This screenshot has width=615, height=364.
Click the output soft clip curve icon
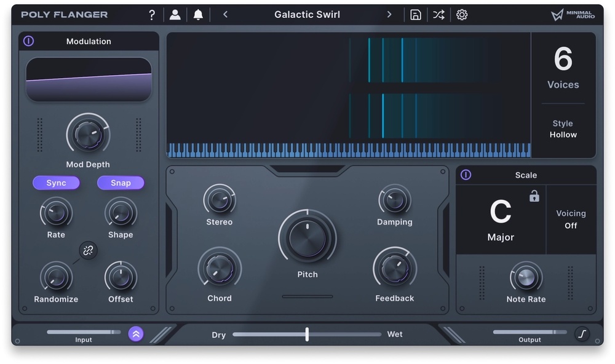coord(582,334)
